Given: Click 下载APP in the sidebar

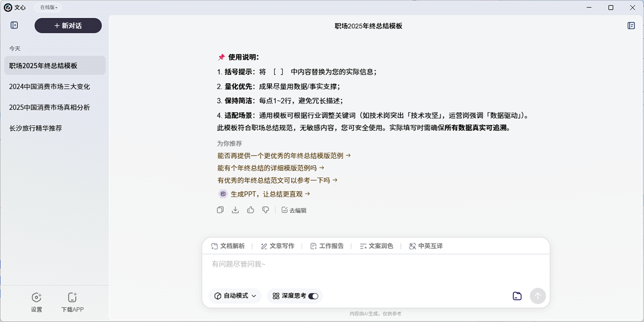Looking at the screenshot, I should coord(72,303).
